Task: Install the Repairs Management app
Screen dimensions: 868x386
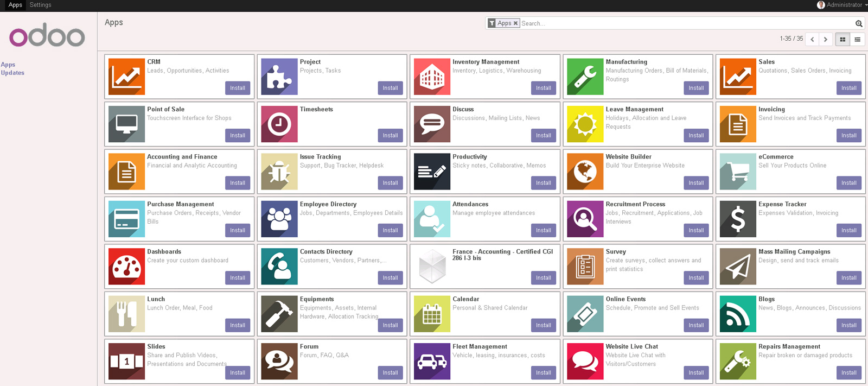Action: click(x=849, y=372)
